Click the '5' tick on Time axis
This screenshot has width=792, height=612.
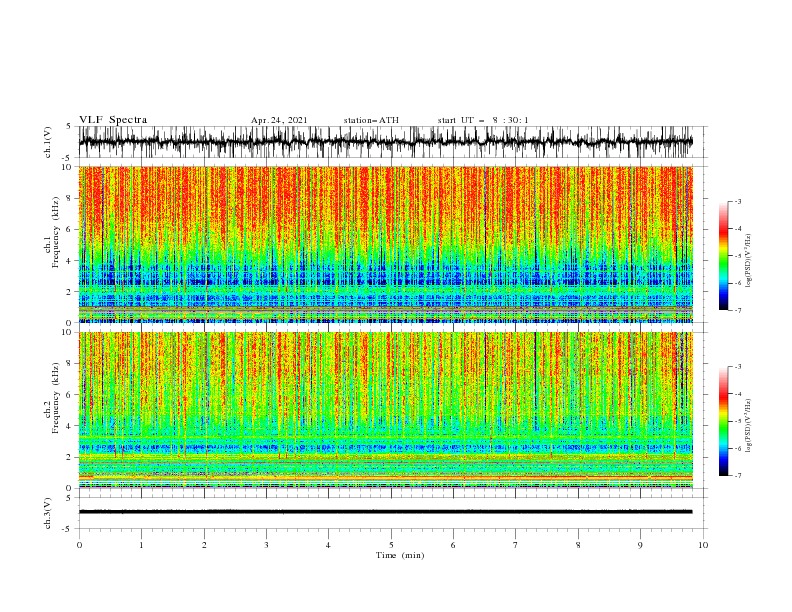tap(391, 545)
